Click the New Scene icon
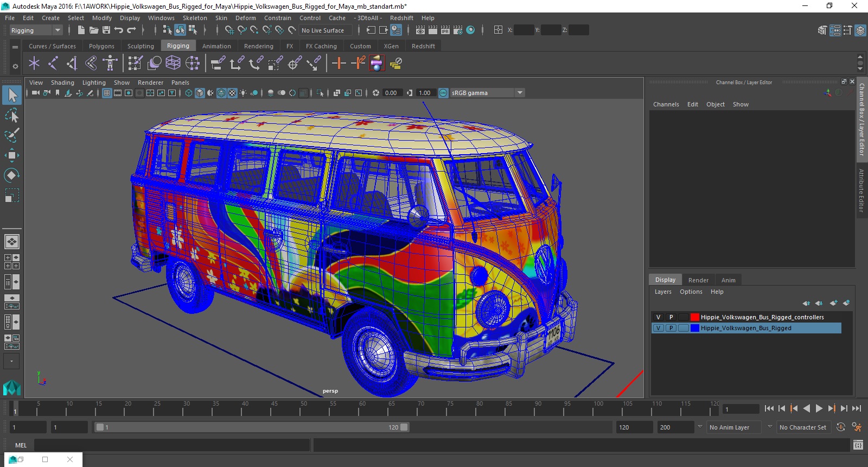The width and height of the screenshot is (868, 467). click(x=81, y=30)
